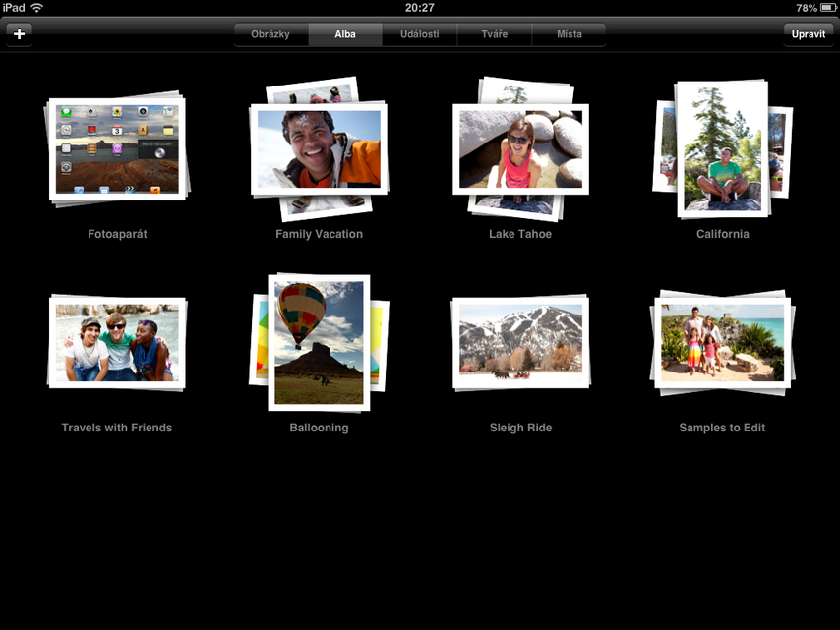The height and width of the screenshot is (630, 840).
Task: Open the Lake Tahoe album
Action: click(x=520, y=147)
